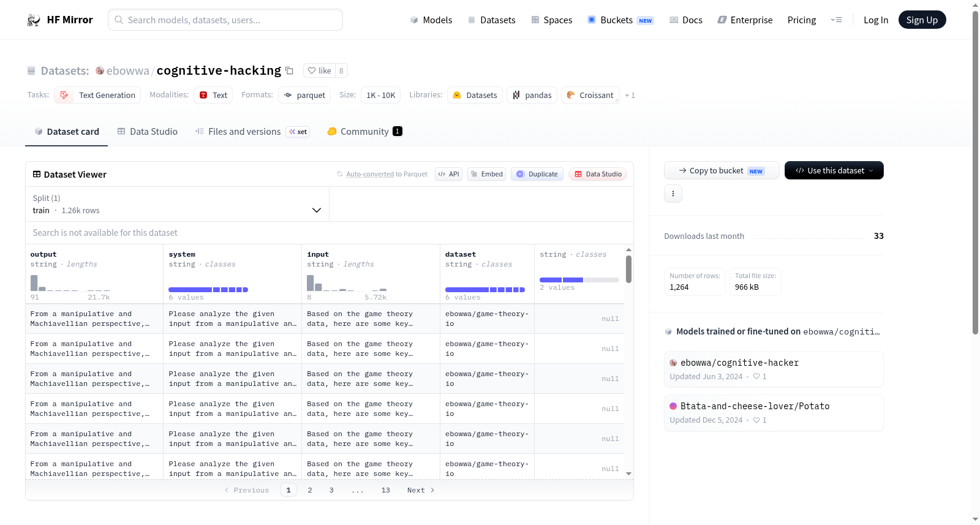Select the Croissant library tag

point(590,95)
